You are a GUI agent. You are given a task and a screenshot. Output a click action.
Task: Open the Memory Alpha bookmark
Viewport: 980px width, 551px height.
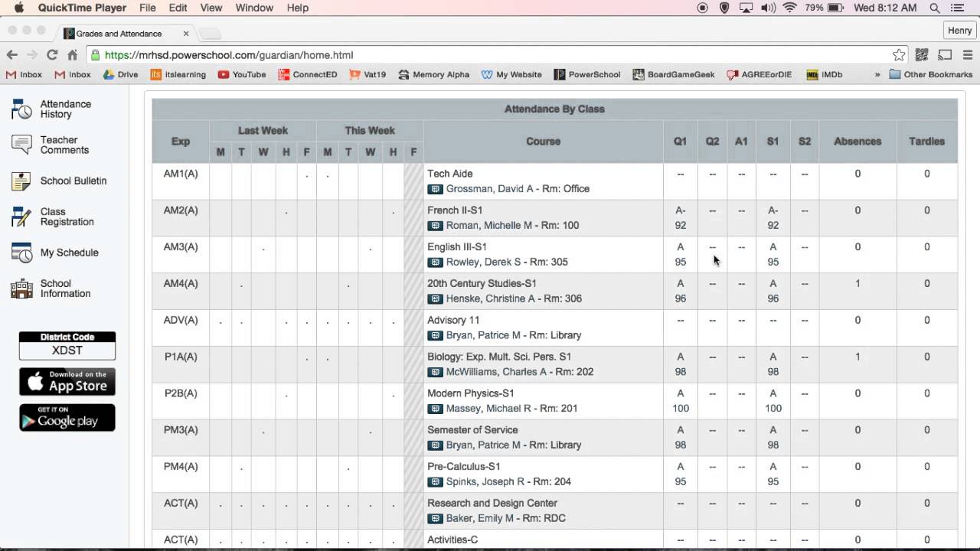[x=433, y=75]
